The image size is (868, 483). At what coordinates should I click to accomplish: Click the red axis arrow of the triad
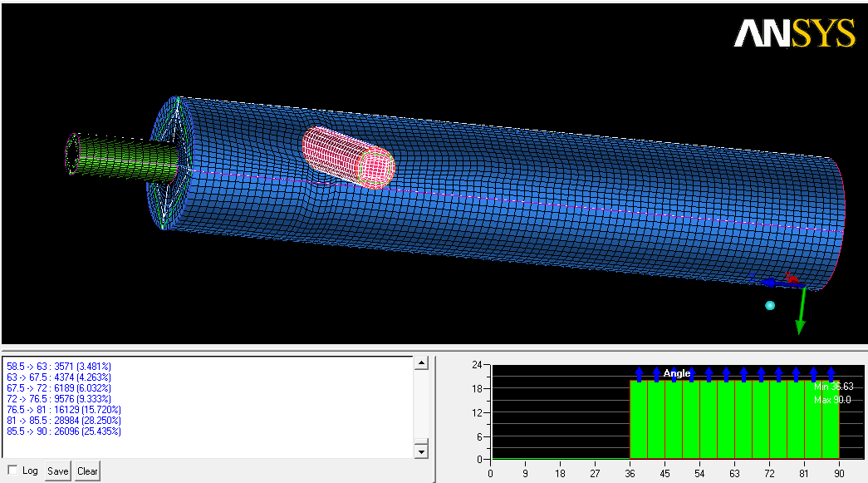tap(792, 279)
